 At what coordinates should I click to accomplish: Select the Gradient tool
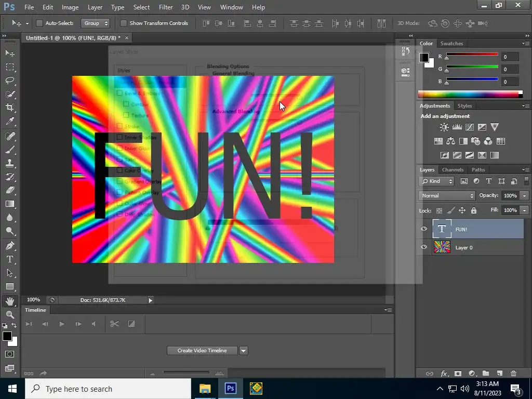(10, 204)
